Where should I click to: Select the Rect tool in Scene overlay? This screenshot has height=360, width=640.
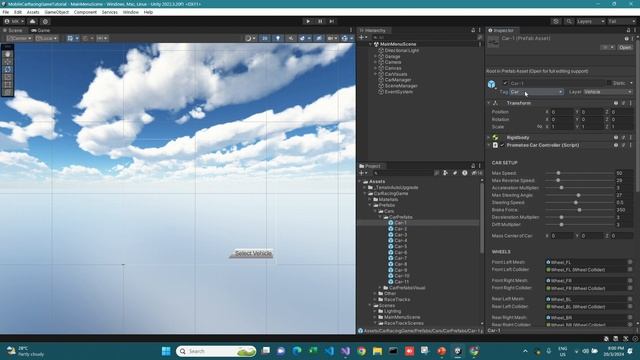pos(8,84)
